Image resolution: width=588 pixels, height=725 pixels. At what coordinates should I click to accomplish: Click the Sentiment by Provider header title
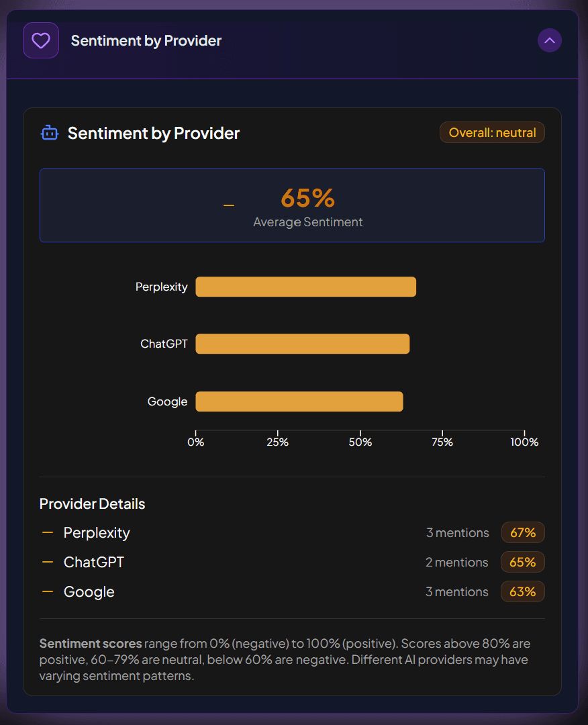coord(146,41)
